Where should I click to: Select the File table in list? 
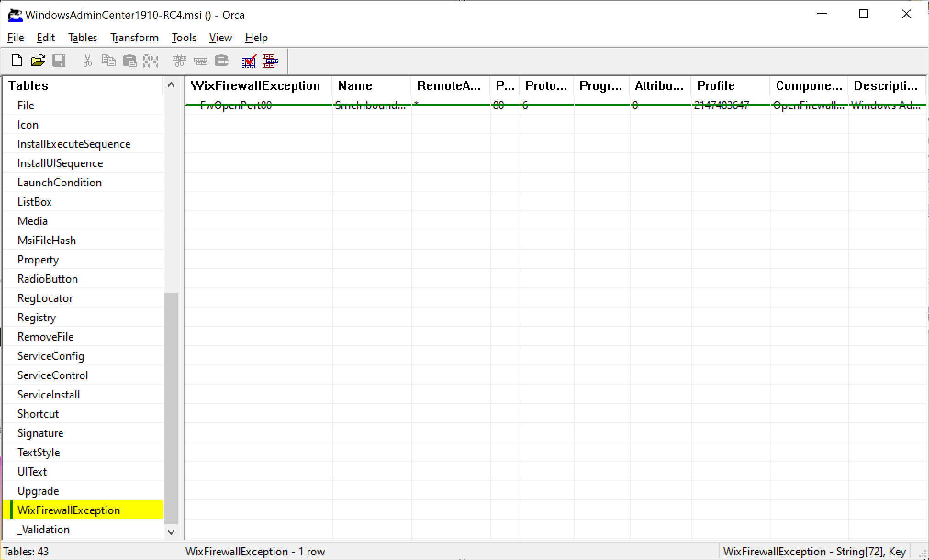[84, 105]
